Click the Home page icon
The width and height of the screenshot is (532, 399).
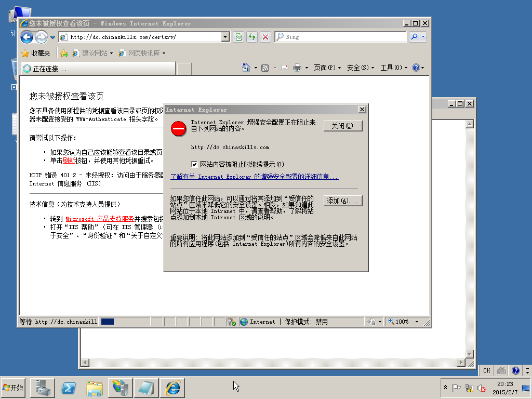[x=246, y=68]
